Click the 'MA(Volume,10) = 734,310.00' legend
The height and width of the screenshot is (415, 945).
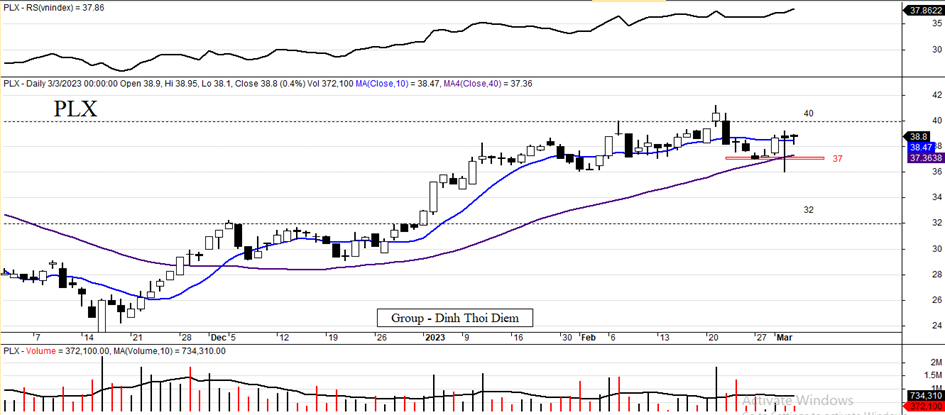[168, 351]
